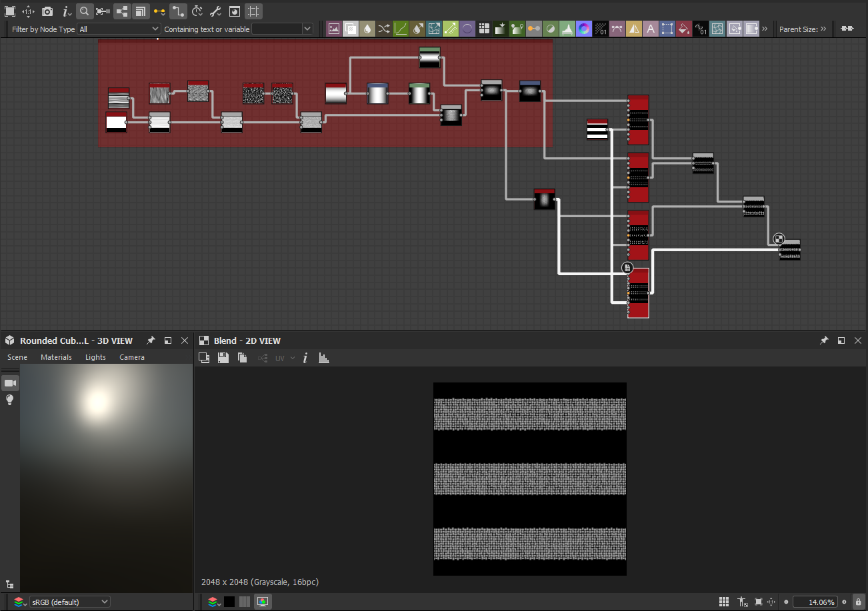Viewport: 868px width, 611px height.
Task: Add a Transform 2D node
Action: (x=667, y=29)
